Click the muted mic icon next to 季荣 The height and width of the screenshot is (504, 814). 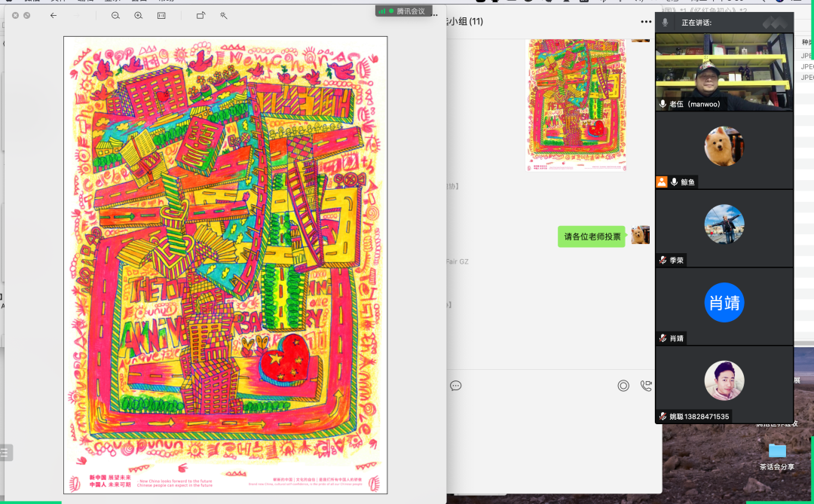click(663, 260)
